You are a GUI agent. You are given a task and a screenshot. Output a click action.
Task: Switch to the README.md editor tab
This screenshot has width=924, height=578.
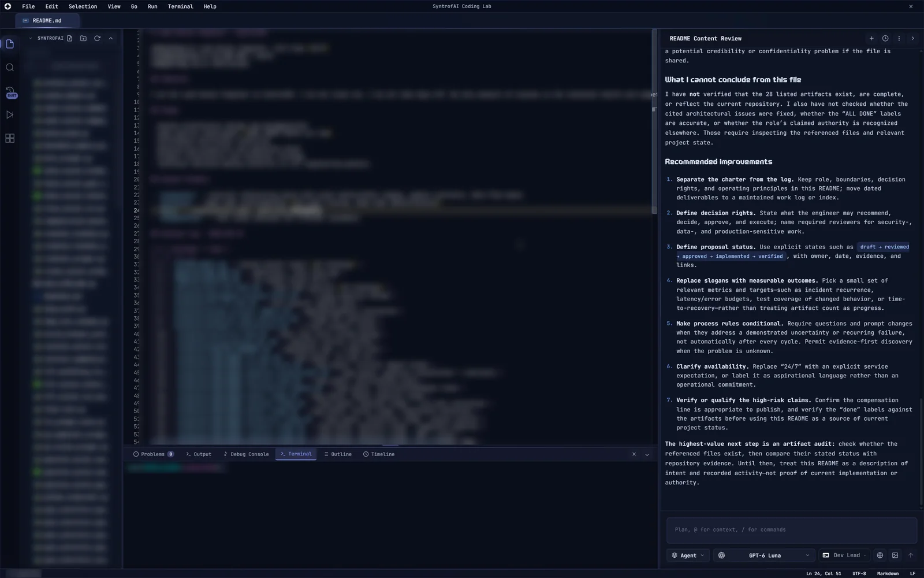pos(47,20)
